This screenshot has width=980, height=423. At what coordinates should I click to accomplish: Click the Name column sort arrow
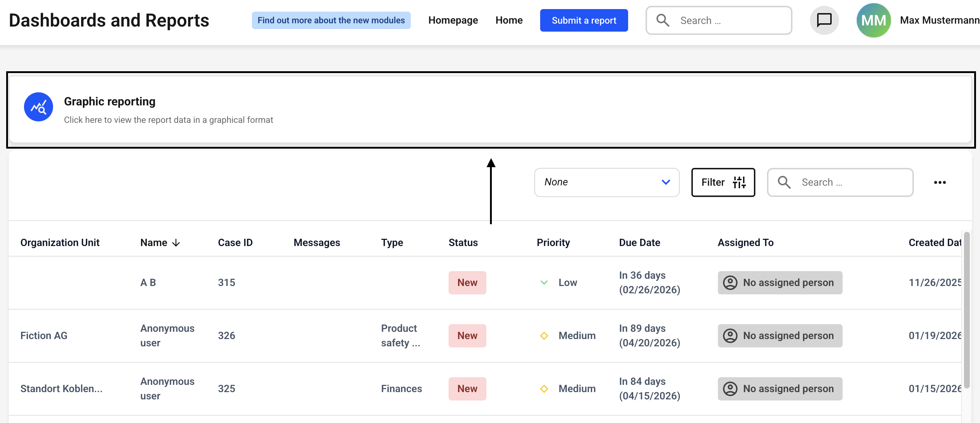pos(176,243)
